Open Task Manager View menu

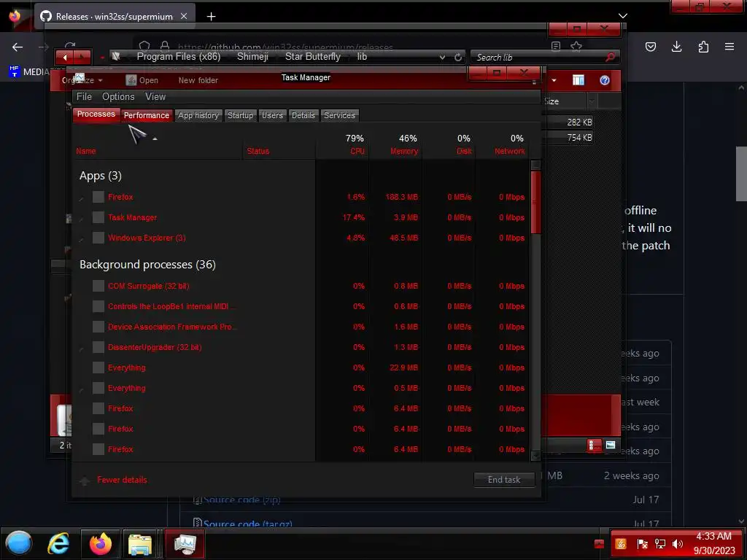(155, 97)
